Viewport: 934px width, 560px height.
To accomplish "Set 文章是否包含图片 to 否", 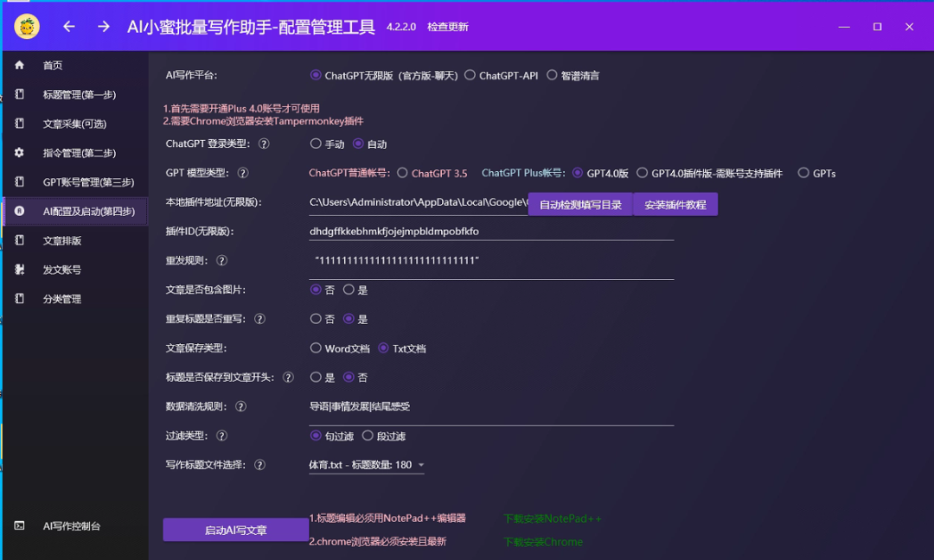I will click(x=316, y=290).
